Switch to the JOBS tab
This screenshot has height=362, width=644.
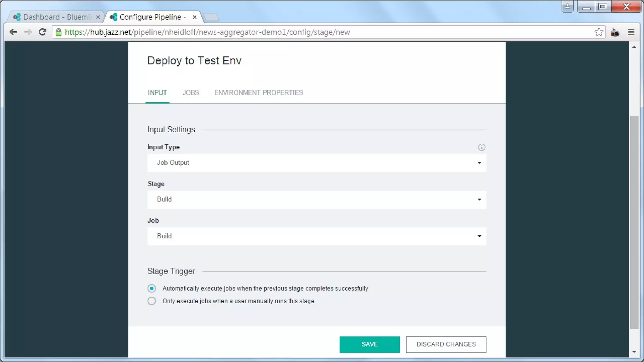(x=191, y=93)
